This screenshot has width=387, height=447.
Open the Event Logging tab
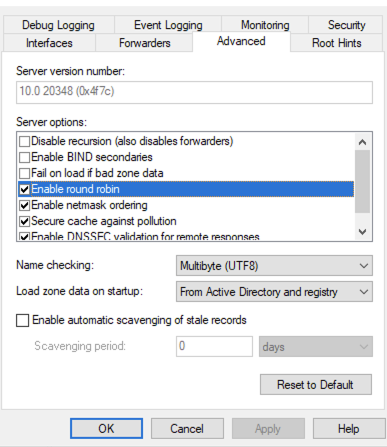(x=168, y=25)
